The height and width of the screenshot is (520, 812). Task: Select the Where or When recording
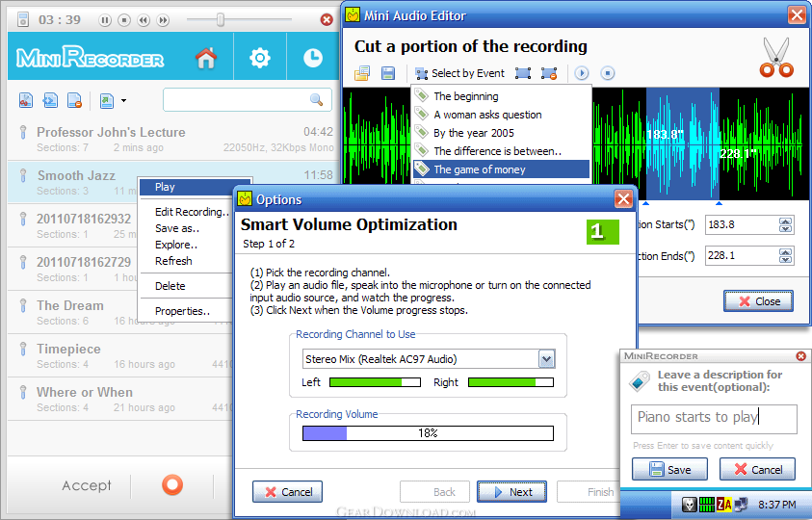120,400
